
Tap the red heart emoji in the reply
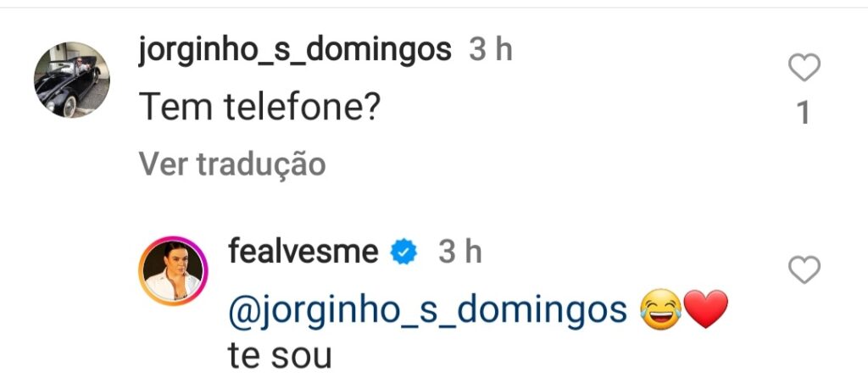click(705, 312)
